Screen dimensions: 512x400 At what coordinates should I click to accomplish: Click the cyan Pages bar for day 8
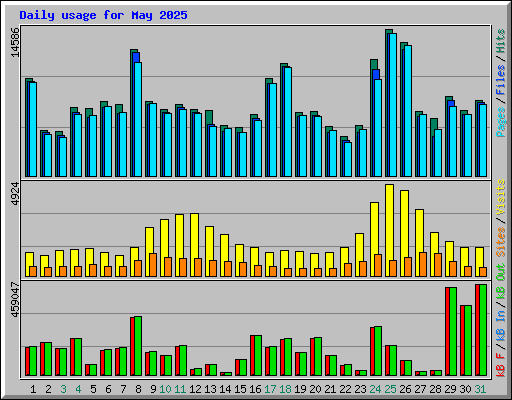[x=138, y=119]
